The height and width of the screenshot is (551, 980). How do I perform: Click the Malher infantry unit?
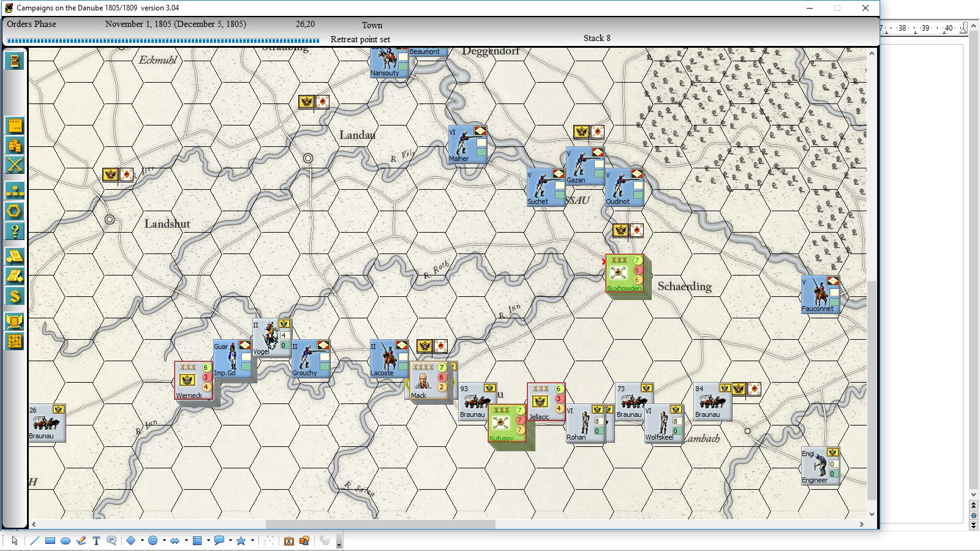(x=468, y=144)
